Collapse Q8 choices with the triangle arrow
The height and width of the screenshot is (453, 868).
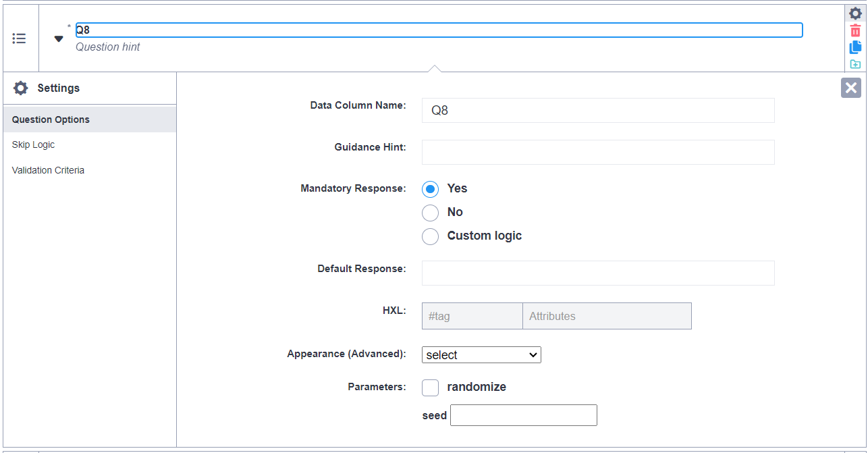click(x=59, y=39)
